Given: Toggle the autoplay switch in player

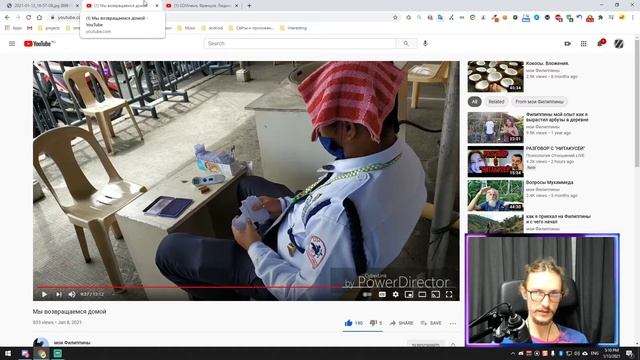Looking at the screenshot, I should [367, 294].
